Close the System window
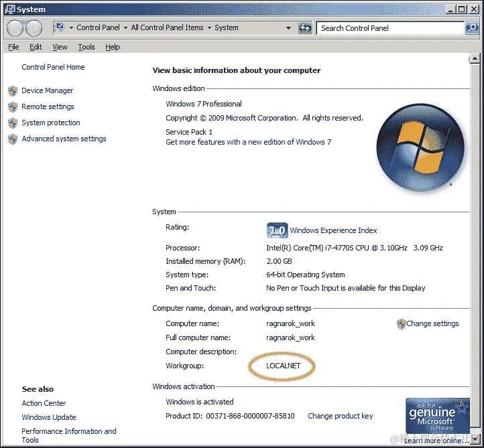The width and height of the screenshot is (484, 448). [473, 9]
